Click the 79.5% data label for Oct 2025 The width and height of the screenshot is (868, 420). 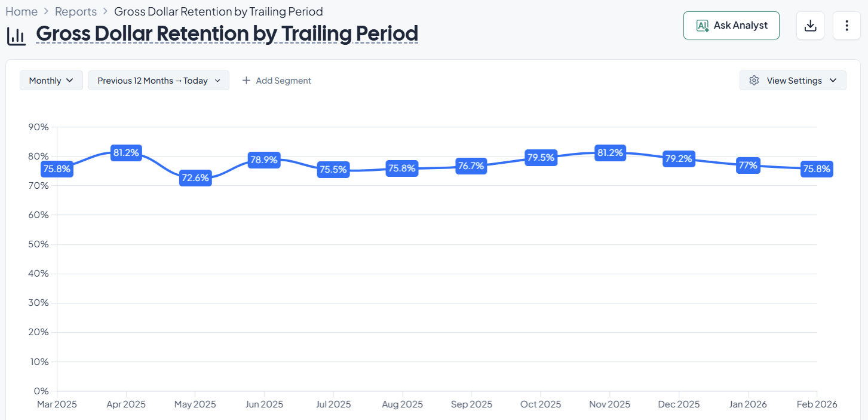(541, 158)
